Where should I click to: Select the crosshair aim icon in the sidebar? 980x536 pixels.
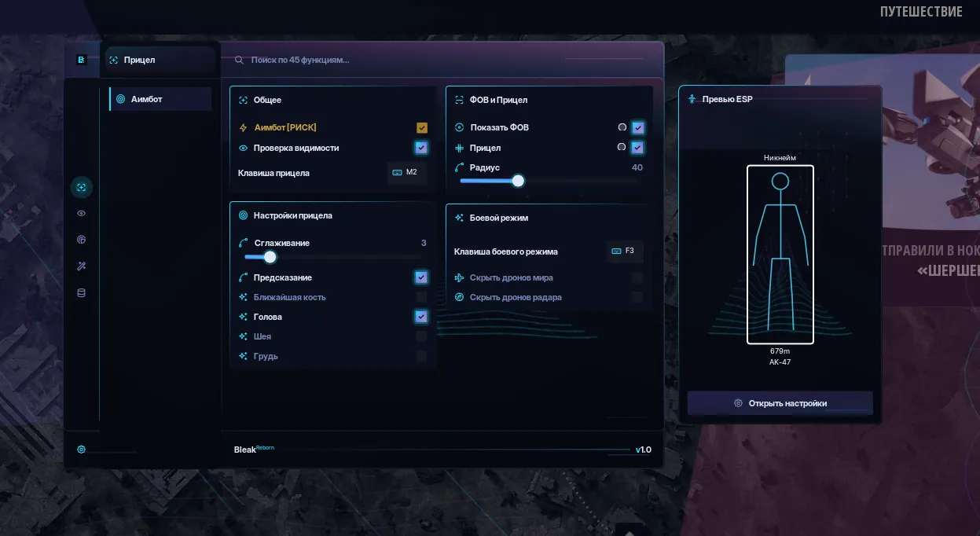point(81,187)
